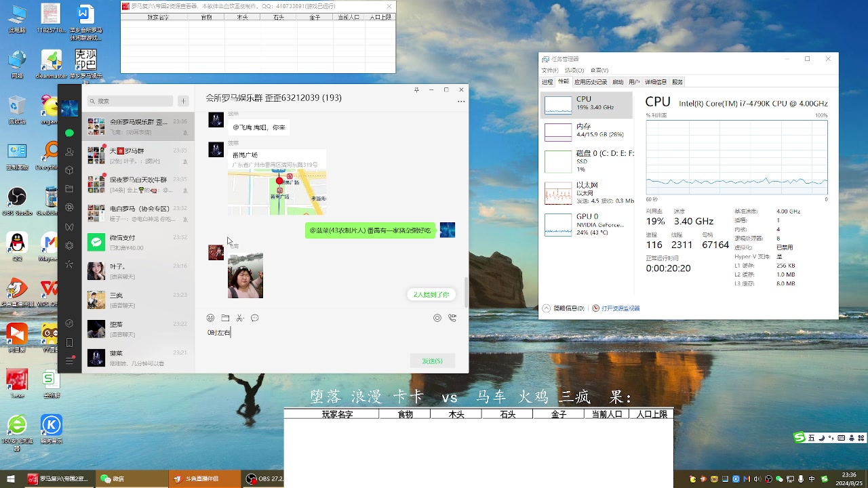Unmute notifications for 会所罗马娱乐群 chat
This screenshot has height=488, width=868.
[186, 132]
